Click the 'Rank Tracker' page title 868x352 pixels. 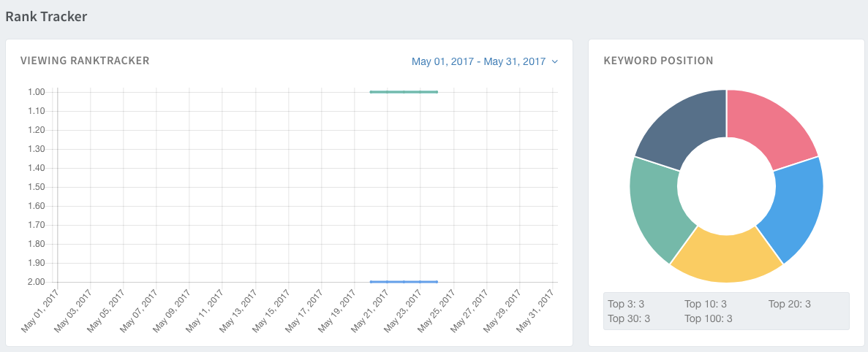(x=46, y=16)
